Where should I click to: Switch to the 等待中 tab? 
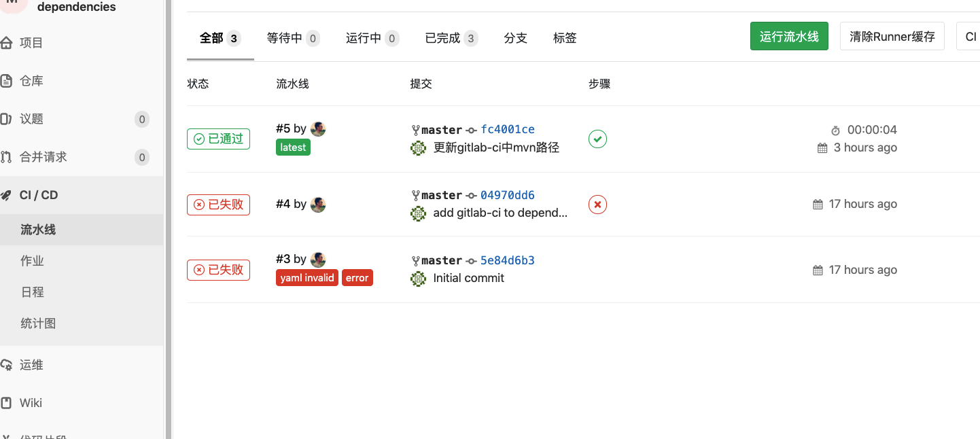pyautogui.click(x=293, y=38)
